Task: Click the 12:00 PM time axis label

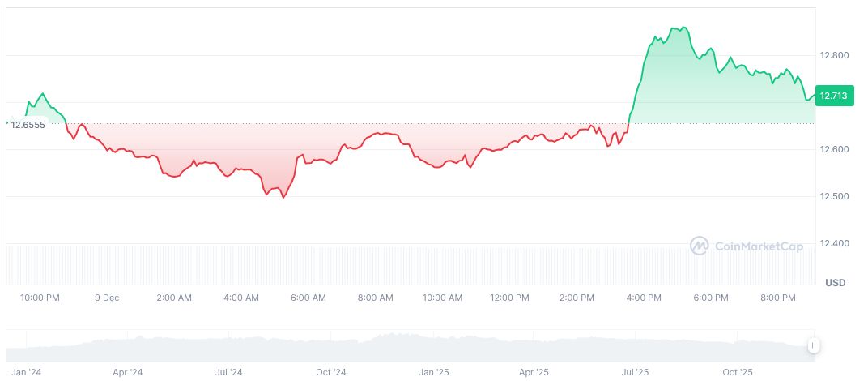Action: pyautogui.click(x=509, y=298)
